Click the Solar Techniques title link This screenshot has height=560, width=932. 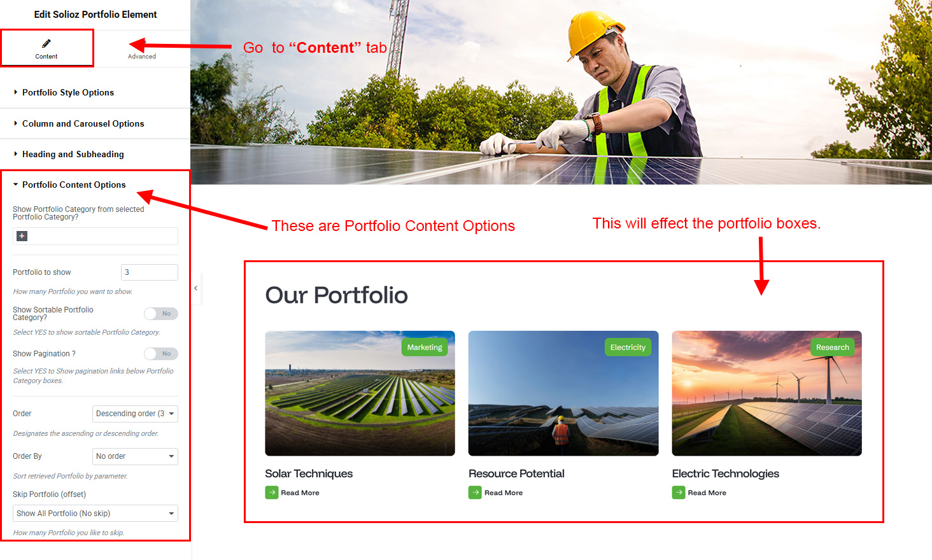click(x=309, y=473)
